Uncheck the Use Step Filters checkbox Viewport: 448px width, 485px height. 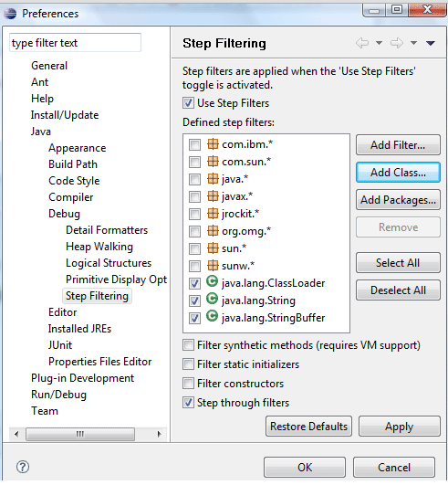[x=188, y=102]
